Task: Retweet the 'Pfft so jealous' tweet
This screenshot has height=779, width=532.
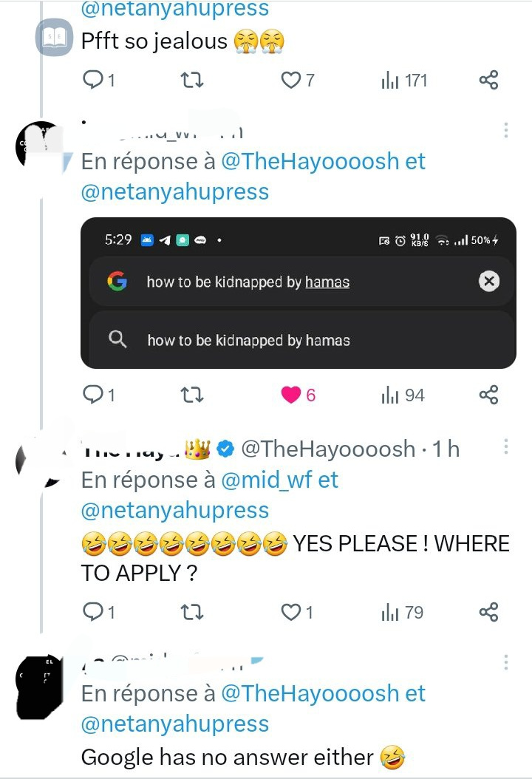Action: pos(191,80)
